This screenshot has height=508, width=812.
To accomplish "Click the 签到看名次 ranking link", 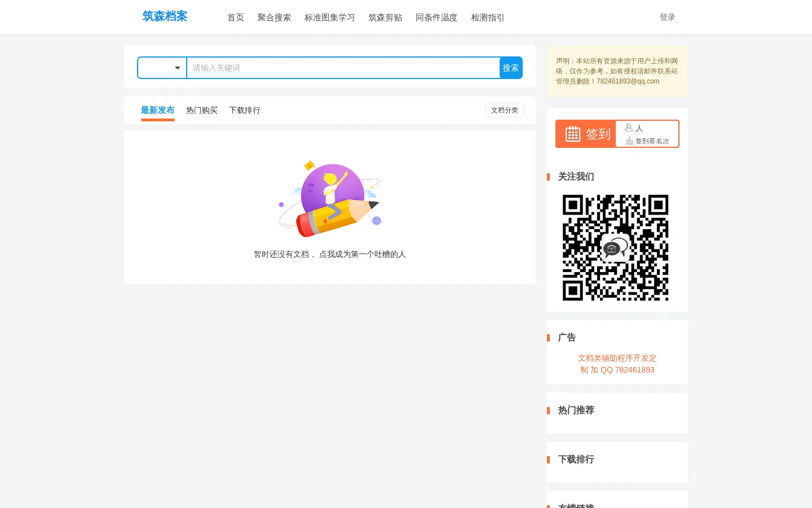I will click(652, 141).
